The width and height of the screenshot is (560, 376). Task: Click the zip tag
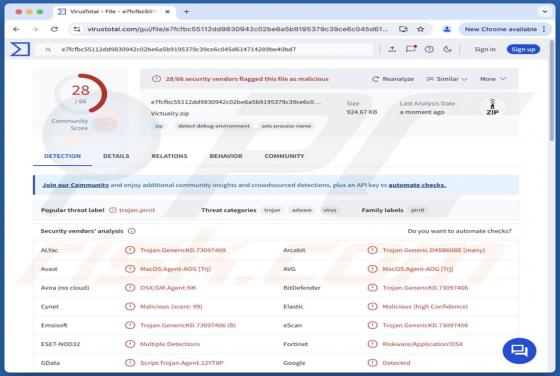[x=159, y=126]
